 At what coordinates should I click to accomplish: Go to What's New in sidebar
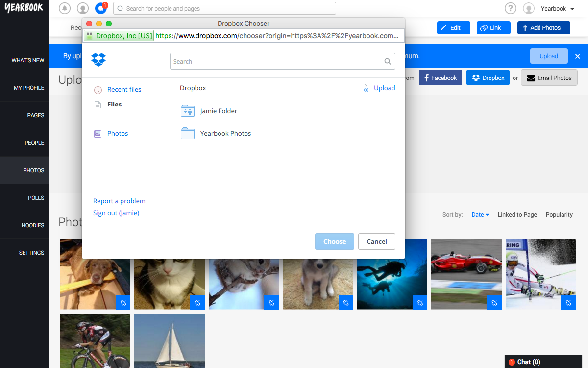(24, 60)
